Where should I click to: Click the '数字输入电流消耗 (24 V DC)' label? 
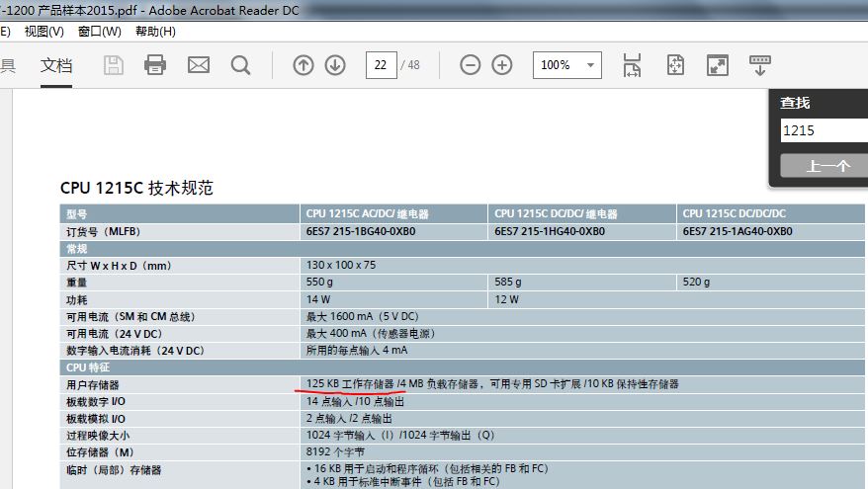coord(135,351)
